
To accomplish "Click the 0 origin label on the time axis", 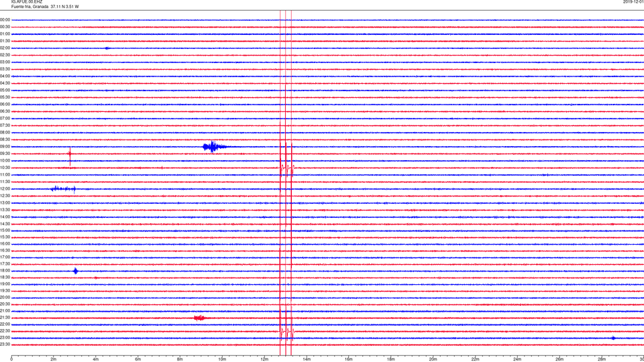I will pyautogui.click(x=11, y=359).
